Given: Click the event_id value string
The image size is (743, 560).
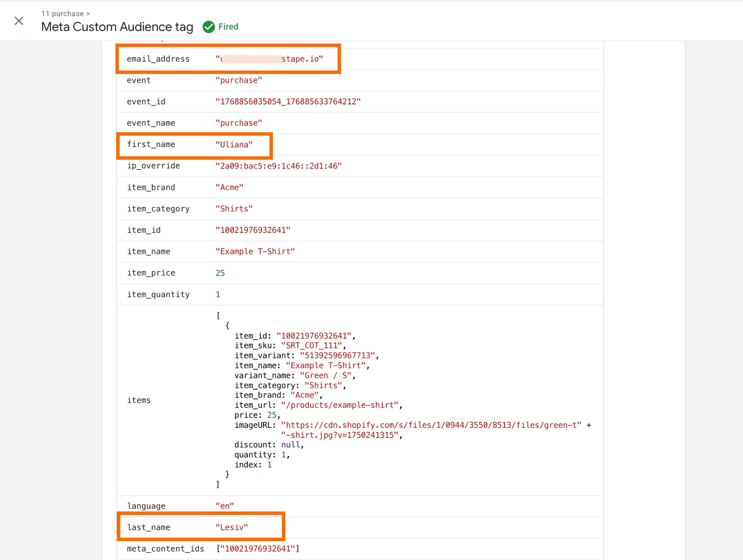Looking at the screenshot, I should click(x=288, y=102).
